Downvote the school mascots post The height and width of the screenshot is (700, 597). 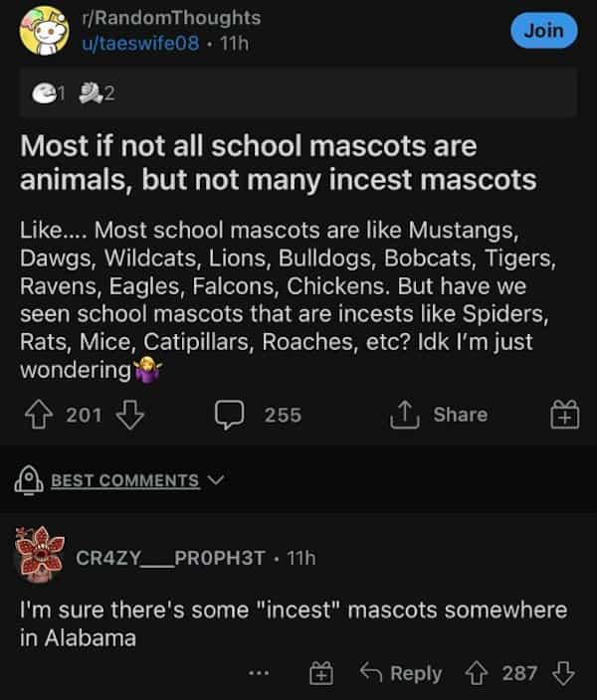(x=130, y=415)
